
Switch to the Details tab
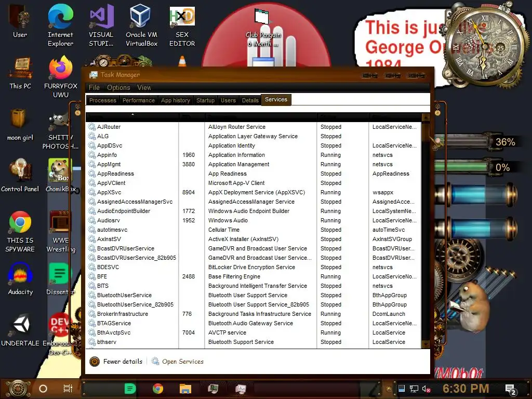click(250, 100)
